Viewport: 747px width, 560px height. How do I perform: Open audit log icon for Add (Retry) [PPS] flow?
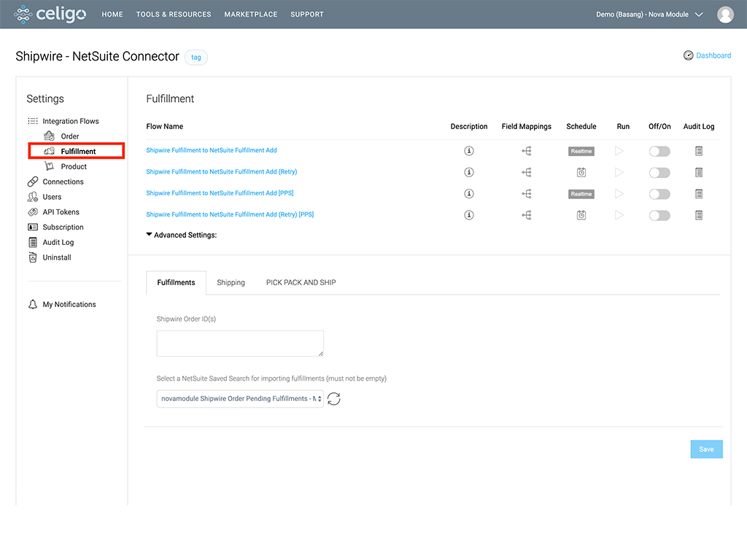coord(699,215)
